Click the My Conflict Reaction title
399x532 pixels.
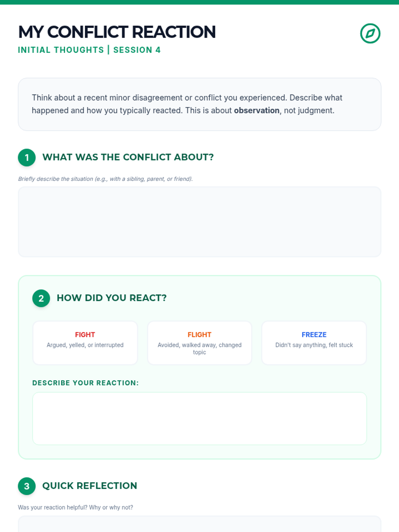tap(117, 32)
